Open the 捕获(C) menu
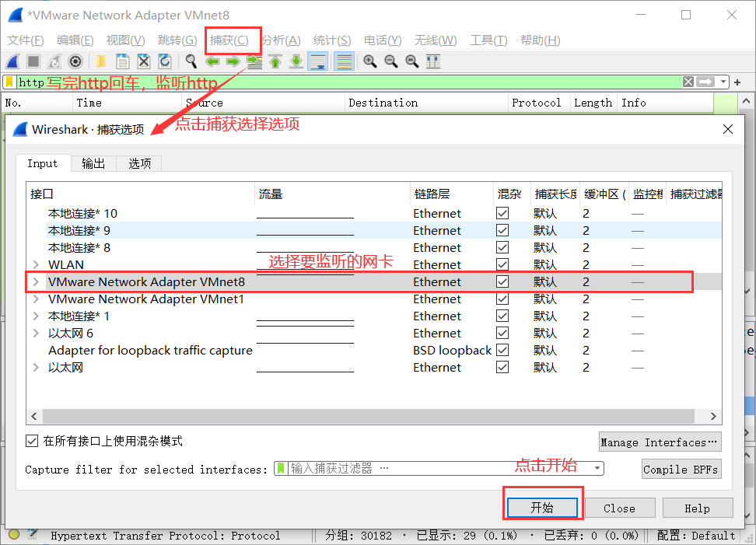 [x=229, y=40]
